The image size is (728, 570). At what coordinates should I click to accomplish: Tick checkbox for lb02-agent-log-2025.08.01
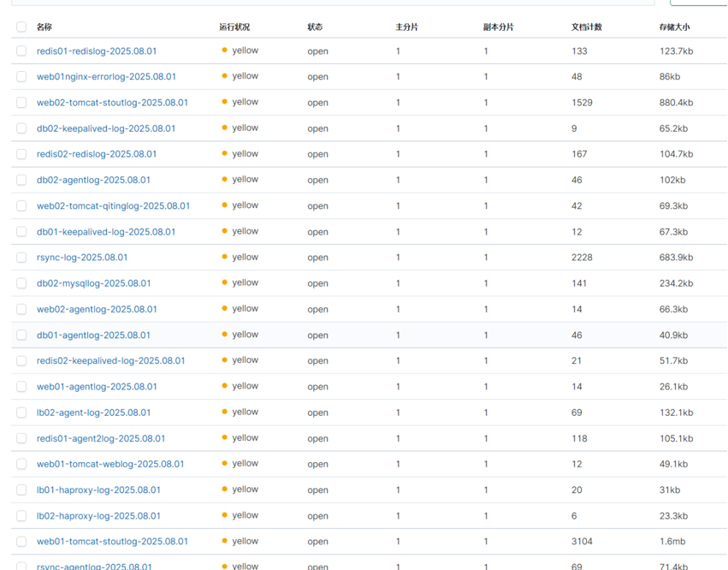tap(21, 413)
